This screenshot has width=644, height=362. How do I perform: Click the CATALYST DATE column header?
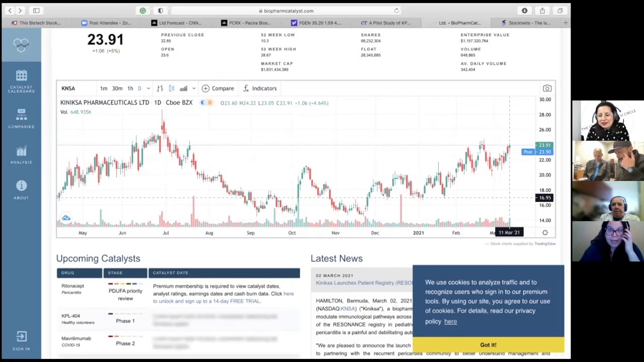pos(224,273)
